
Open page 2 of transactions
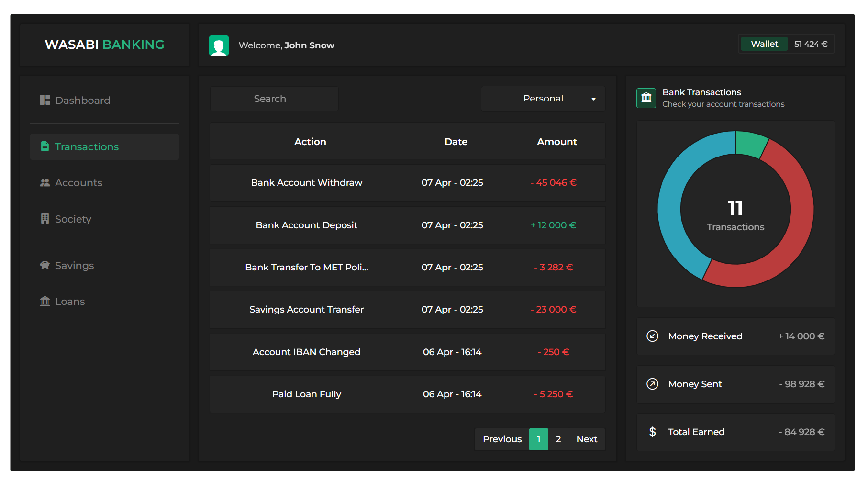coord(558,439)
